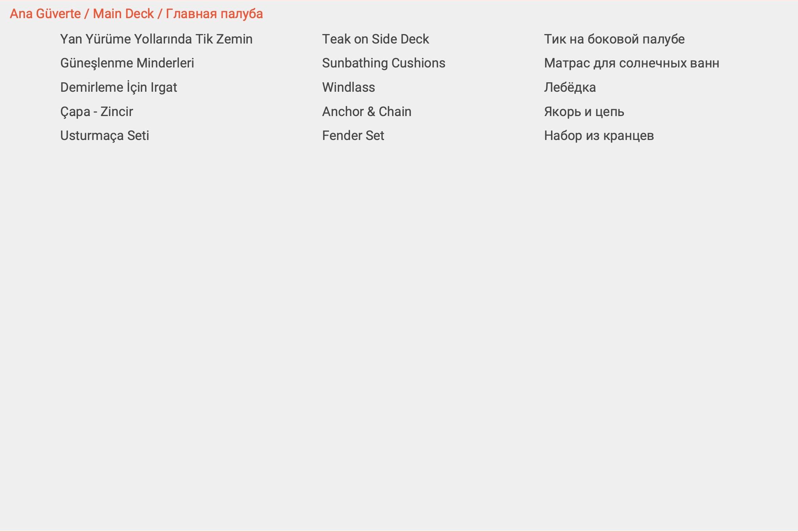
Task: Click the 'Тик на боковой палубе' entry
Action: coord(614,39)
